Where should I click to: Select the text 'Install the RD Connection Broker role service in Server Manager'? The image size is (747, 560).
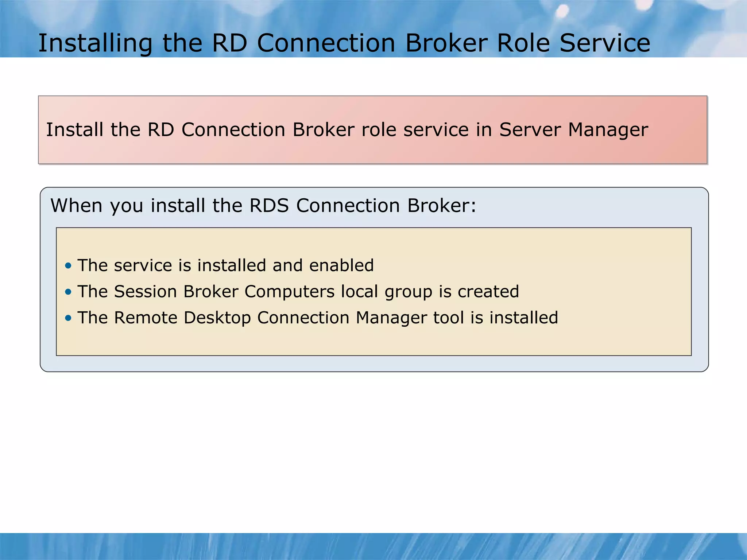[x=347, y=130]
